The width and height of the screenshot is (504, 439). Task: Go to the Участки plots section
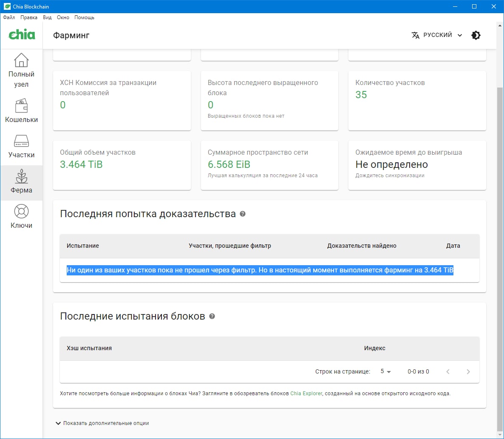(21, 146)
